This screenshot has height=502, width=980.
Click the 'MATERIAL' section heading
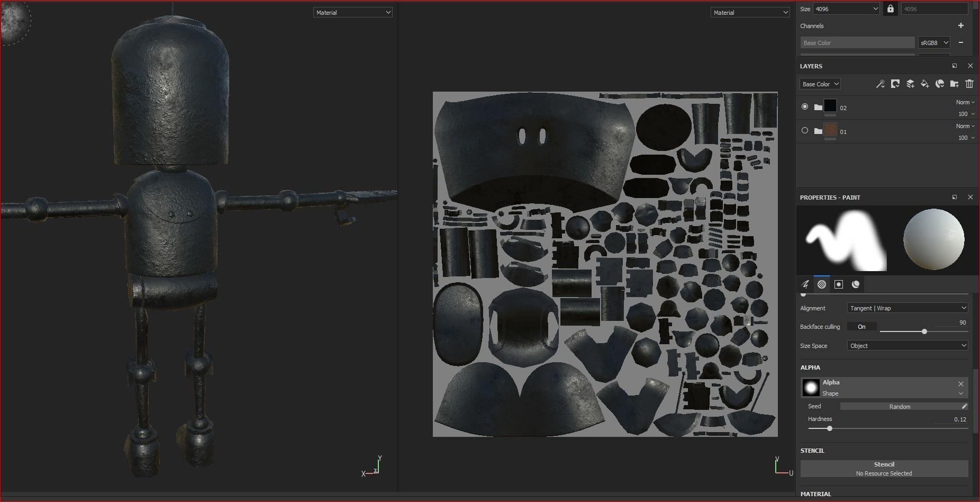click(x=815, y=494)
